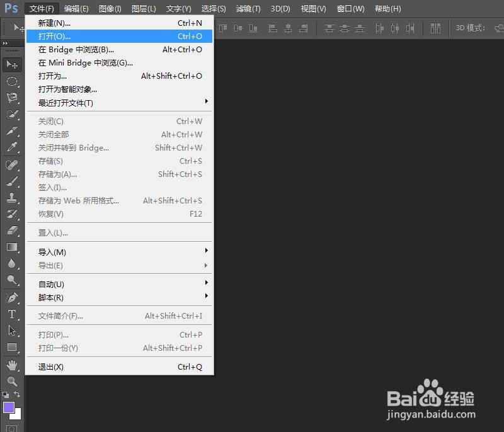Open the 文字(Y) menu
This screenshot has height=432, width=504.
click(x=178, y=9)
